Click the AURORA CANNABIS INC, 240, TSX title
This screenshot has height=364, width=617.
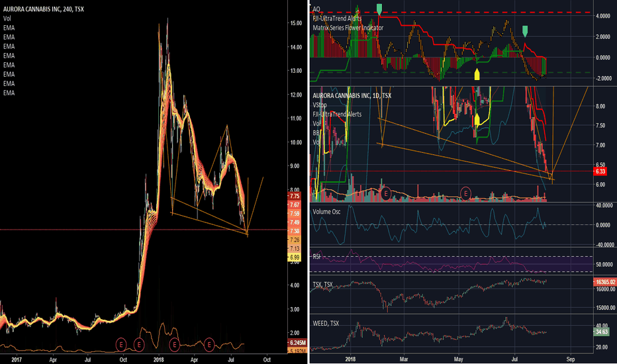coord(43,9)
